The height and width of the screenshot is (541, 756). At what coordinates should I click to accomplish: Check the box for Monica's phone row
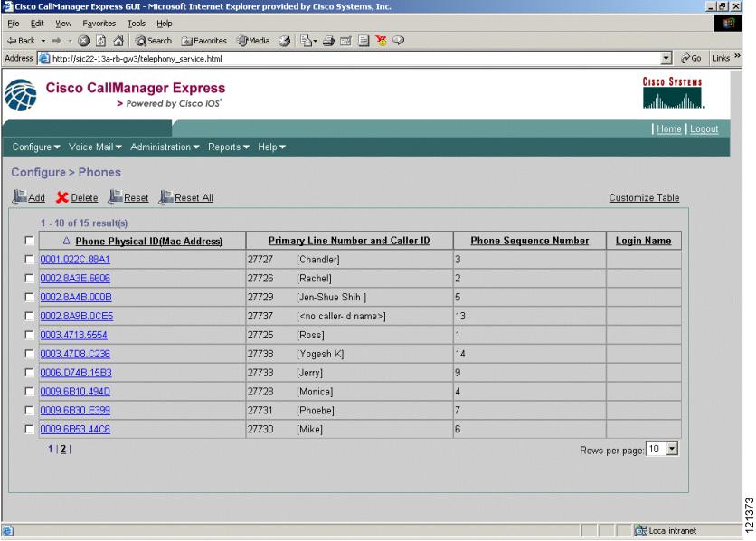tap(30, 391)
